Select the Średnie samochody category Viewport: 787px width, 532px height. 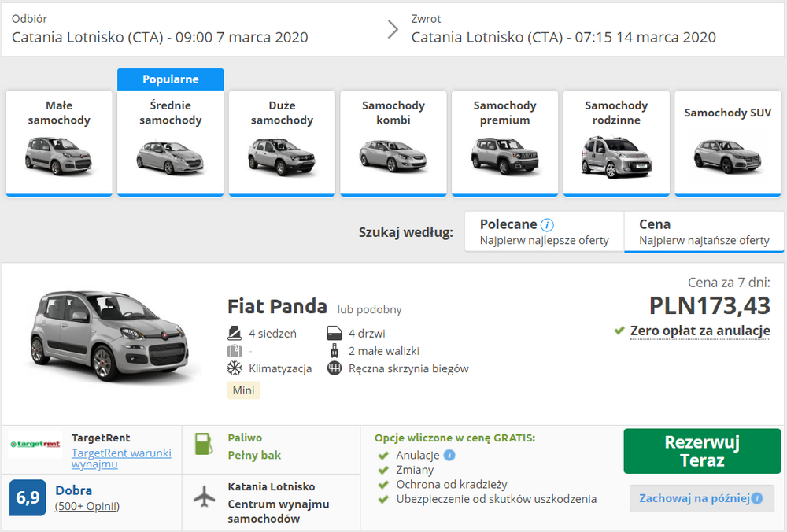pyautogui.click(x=170, y=142)
